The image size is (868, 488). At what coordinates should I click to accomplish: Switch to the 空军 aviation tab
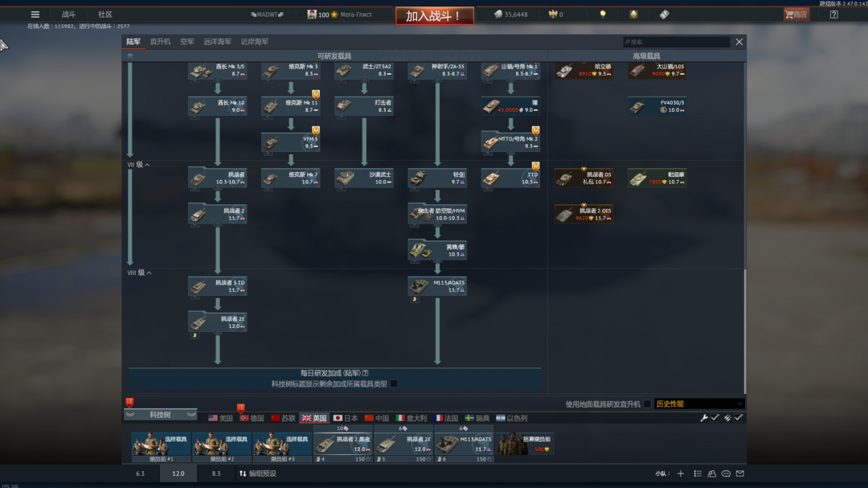click(187, 42)
